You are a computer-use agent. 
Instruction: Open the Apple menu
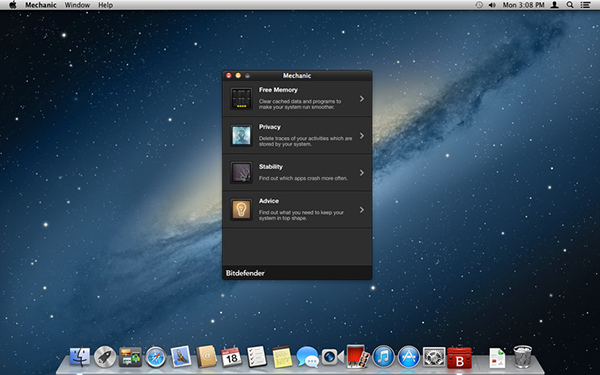click(13, 5)
